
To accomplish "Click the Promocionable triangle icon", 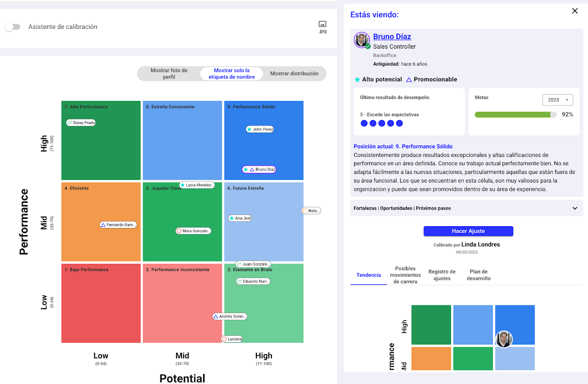I will coord(409,79).
